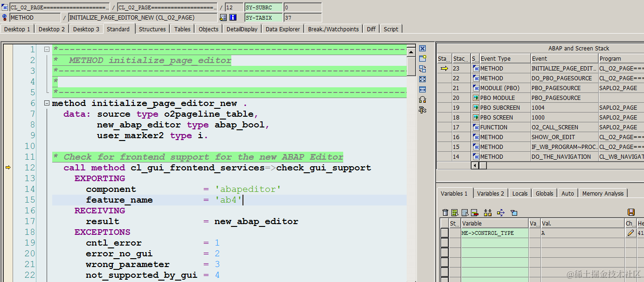
Task: Click the stack table horizontal scroll left arrow
Action: click(475, 165)
